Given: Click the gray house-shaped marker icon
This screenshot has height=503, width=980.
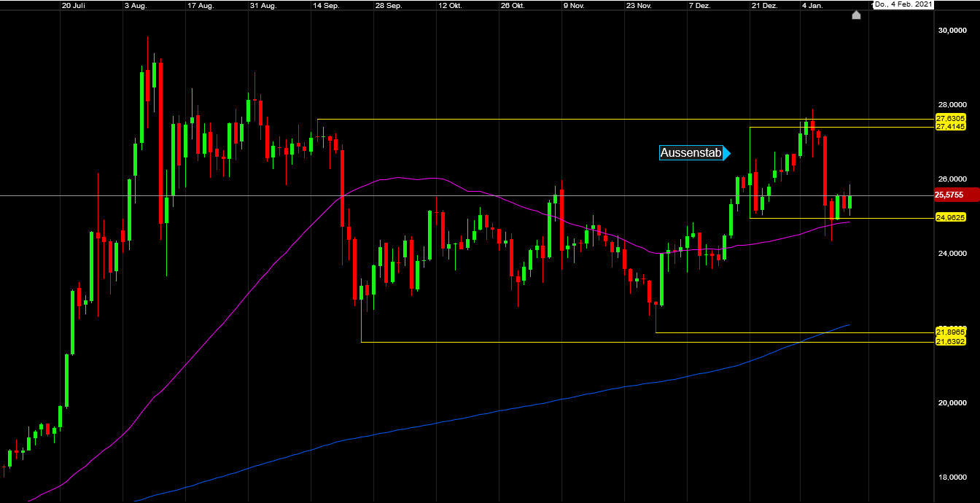Looking at the screenshot, I should click(x=856, y=15).
